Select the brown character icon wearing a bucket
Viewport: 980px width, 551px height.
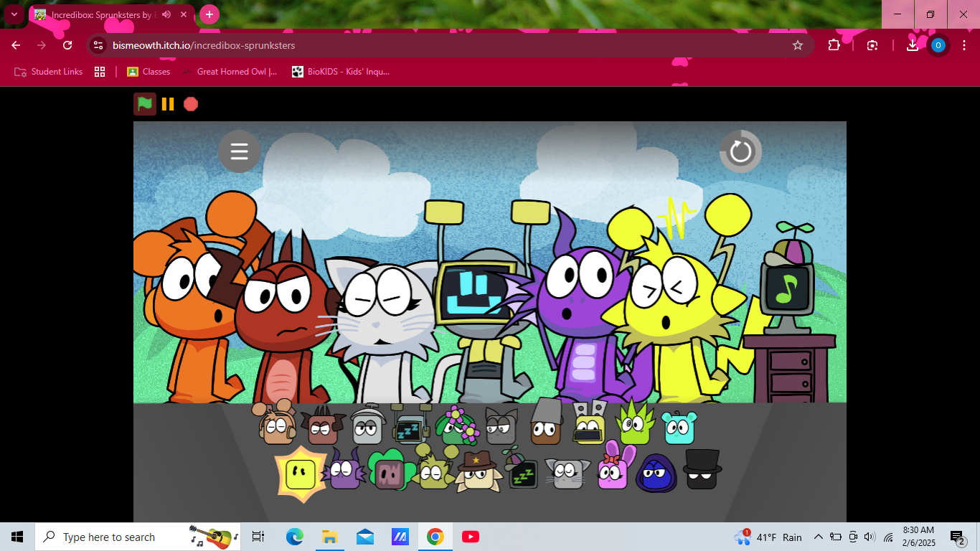click(x=546, y=423)
